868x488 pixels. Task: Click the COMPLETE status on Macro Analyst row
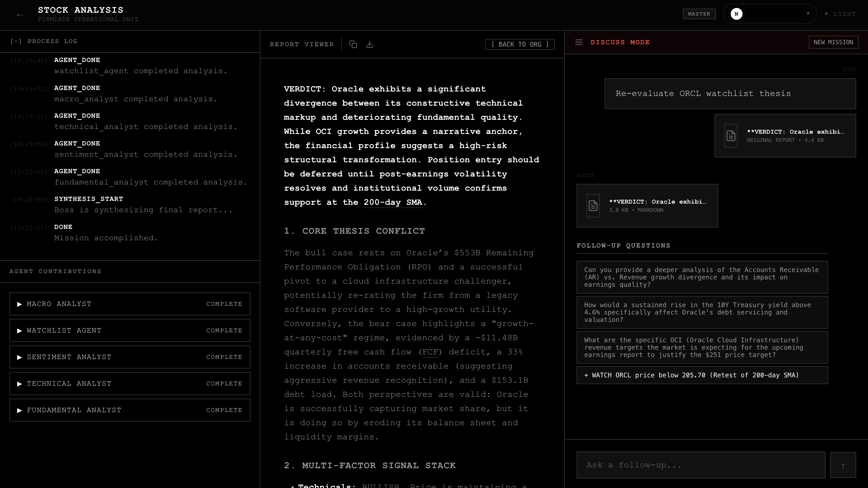[x=224, y=304]
